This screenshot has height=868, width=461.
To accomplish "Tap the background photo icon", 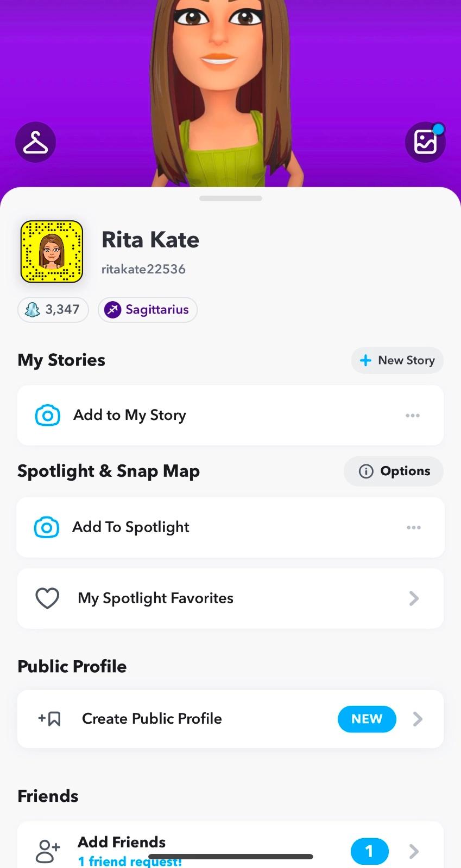I will [425, 142].
